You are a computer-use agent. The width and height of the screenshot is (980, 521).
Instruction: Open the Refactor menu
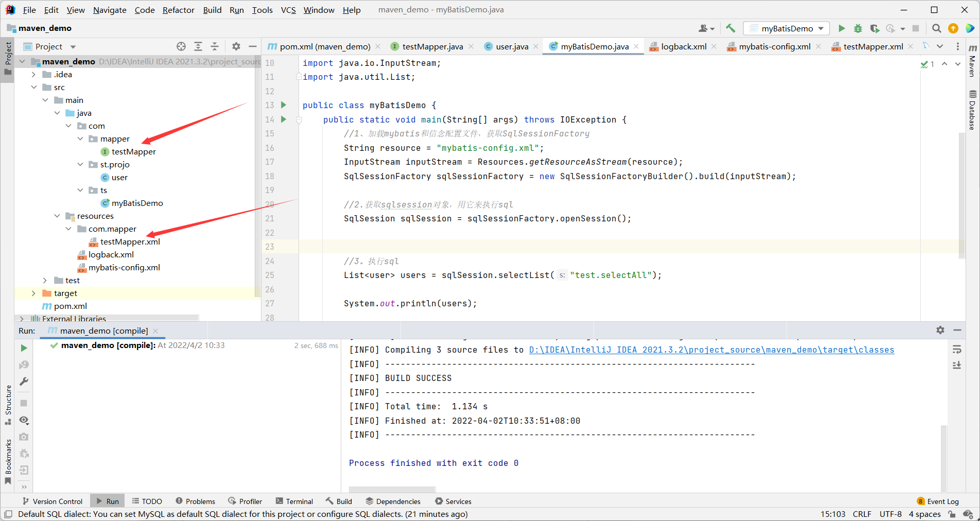tap(178, 10)
